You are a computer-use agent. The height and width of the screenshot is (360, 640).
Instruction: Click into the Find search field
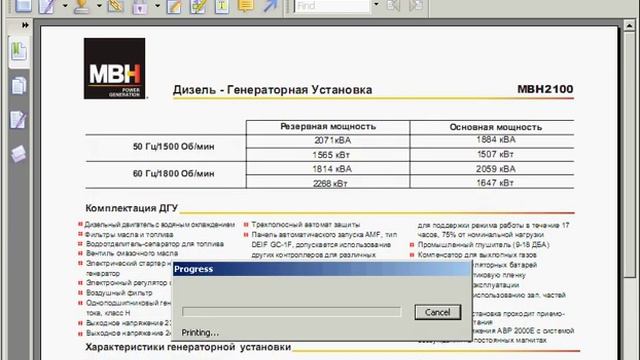click(x=332, y=6)
